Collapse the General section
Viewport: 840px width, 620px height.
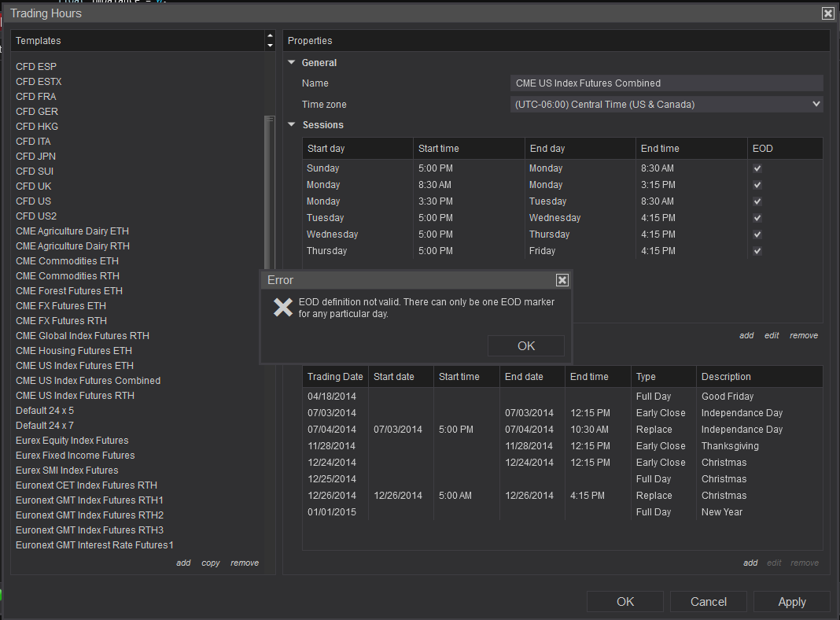[x=292, y=63]
